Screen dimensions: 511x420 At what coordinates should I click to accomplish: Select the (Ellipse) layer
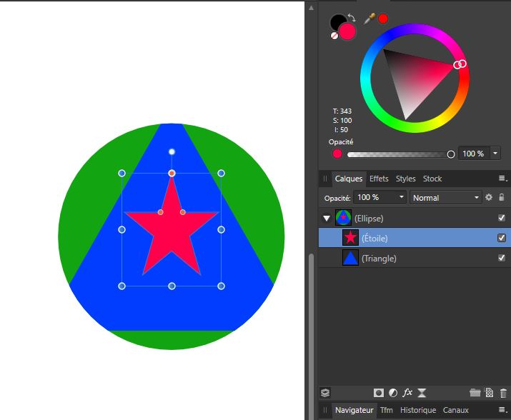click(415, 219)
